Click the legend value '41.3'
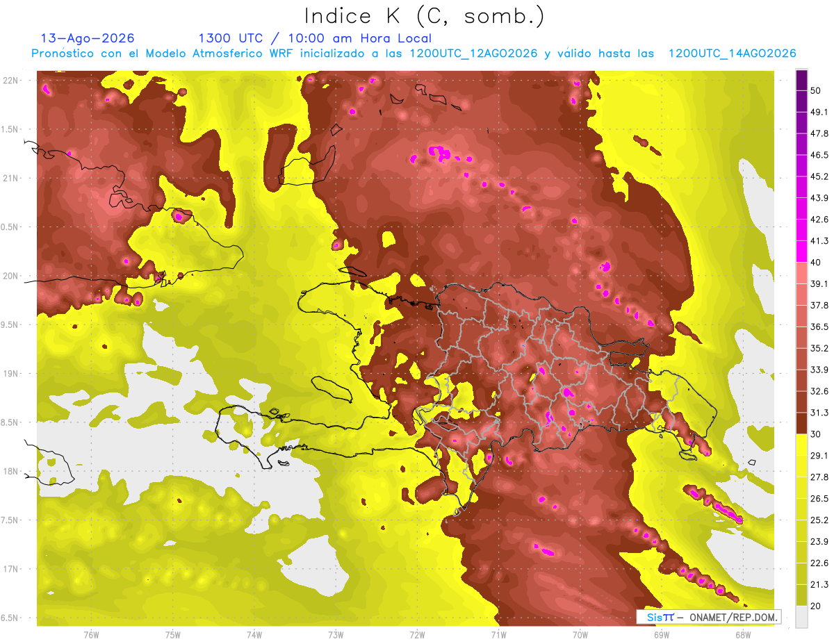This screenshot has width=834, height=644. point(819,241)
